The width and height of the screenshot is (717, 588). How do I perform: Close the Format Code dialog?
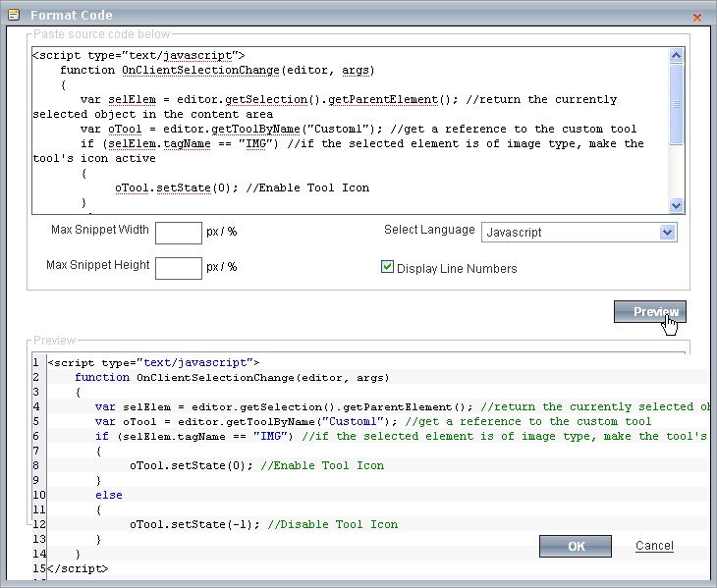pos(697,18)
